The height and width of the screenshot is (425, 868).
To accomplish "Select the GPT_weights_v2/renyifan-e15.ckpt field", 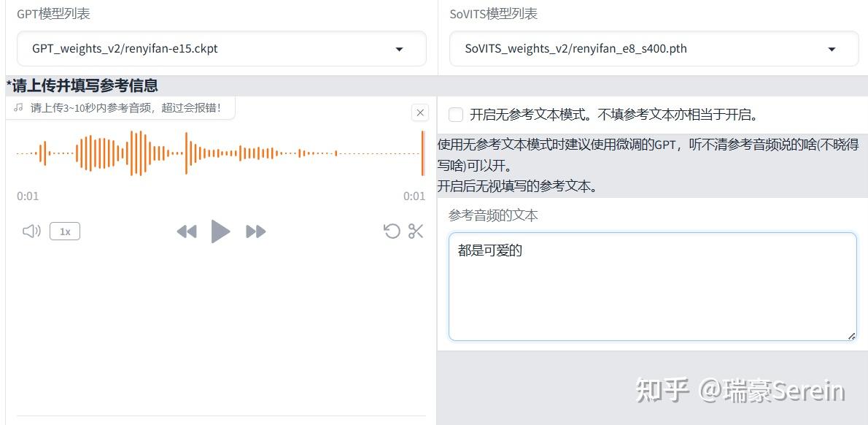I will pyautogui.click(x=222, y=49).
